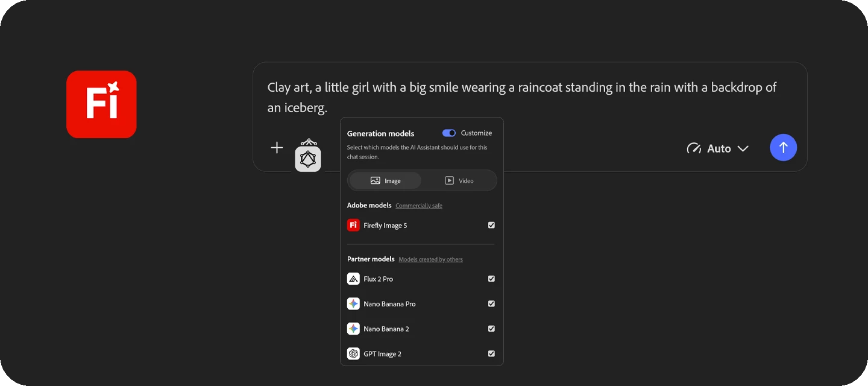Click the GPT Image 2 model icon
Screen dimensions: 868x386
coord(353,354)
